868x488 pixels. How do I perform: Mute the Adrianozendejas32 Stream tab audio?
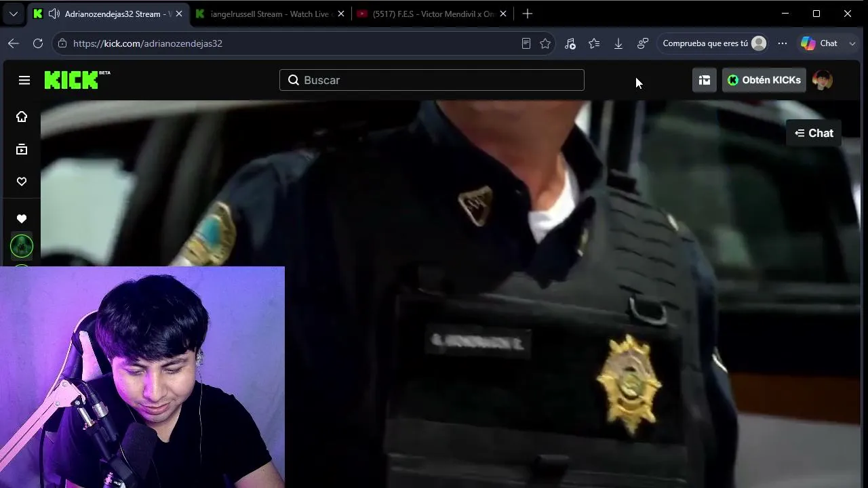point(54,14)
